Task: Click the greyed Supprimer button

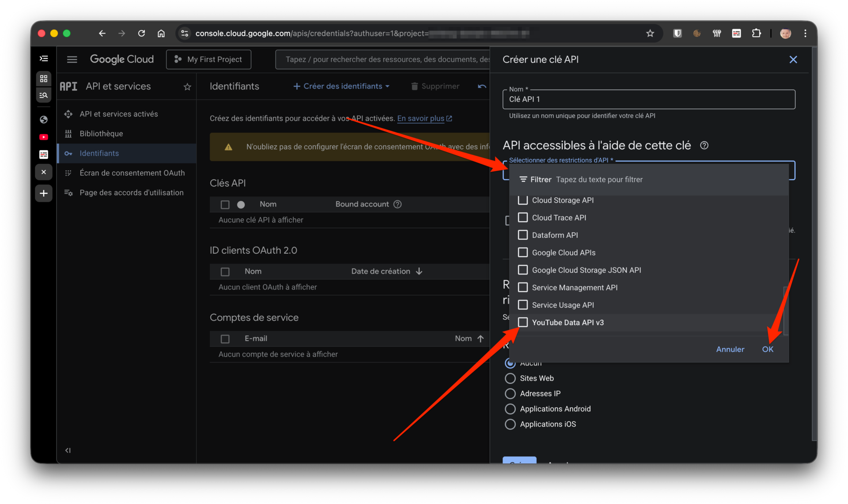Action: pos(435,87)
